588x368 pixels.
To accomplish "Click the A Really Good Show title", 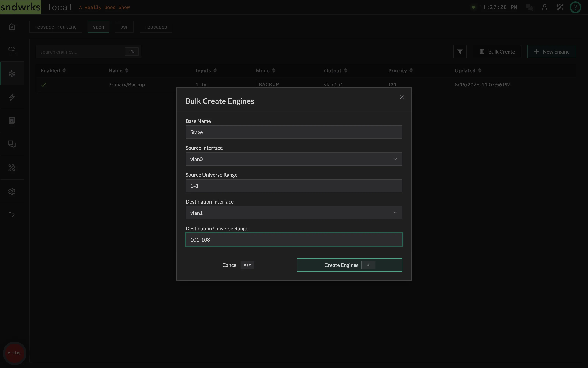I will [x=104, y=7].
